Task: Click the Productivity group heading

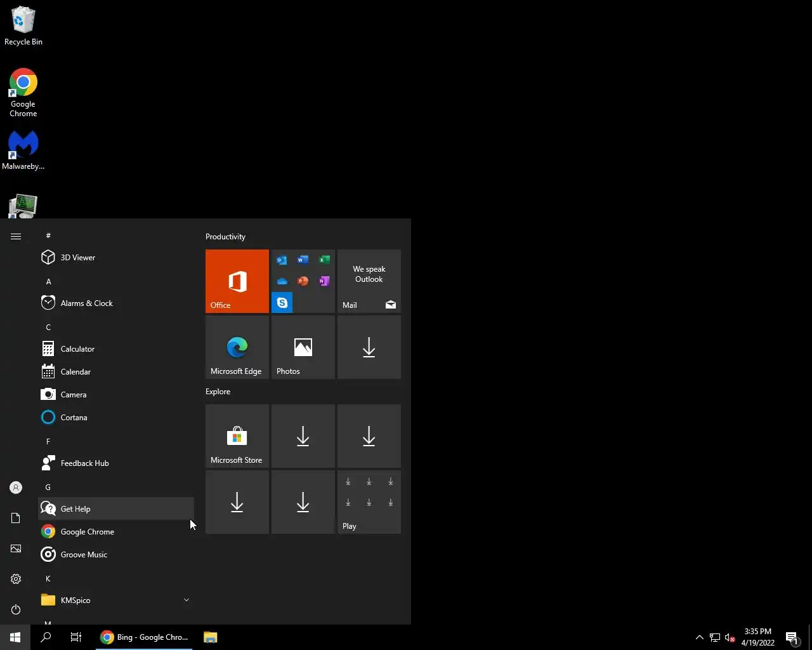Action: (225, 237)
